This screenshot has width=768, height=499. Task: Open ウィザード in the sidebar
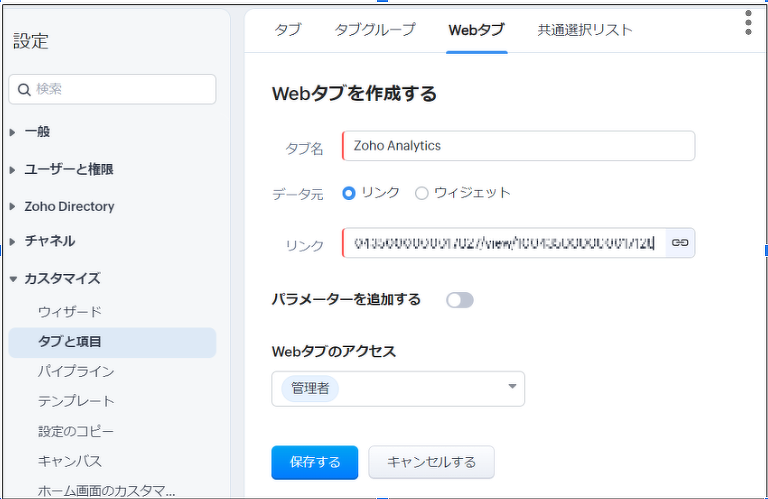[69, 312]
